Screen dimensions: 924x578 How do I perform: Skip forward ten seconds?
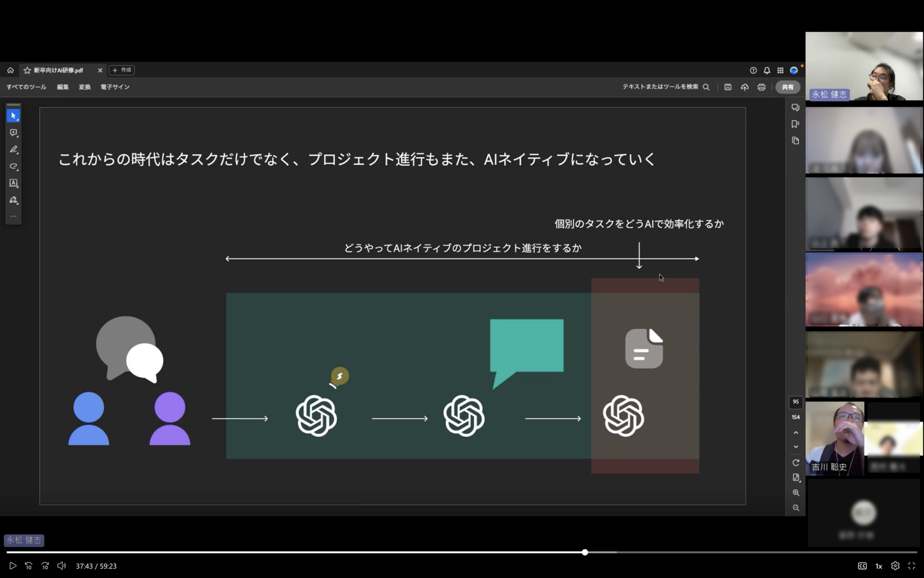point(45,566)
